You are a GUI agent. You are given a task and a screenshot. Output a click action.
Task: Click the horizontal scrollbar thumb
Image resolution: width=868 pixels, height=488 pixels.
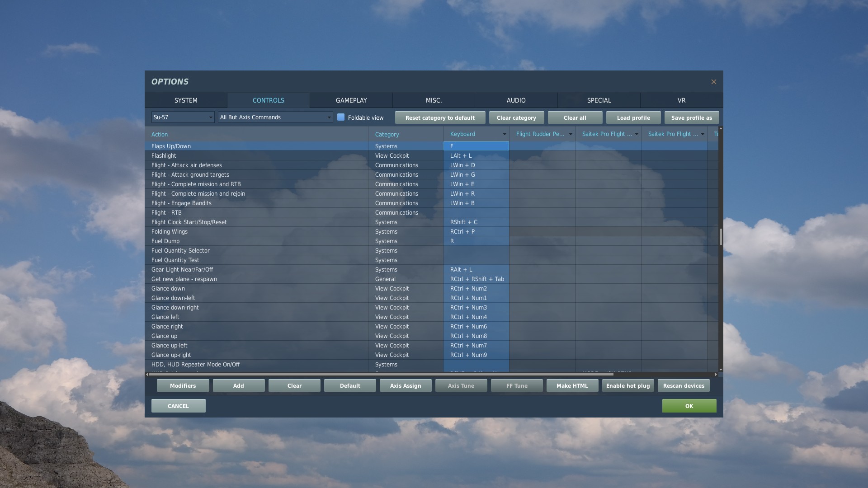click(x=381, y=374)
